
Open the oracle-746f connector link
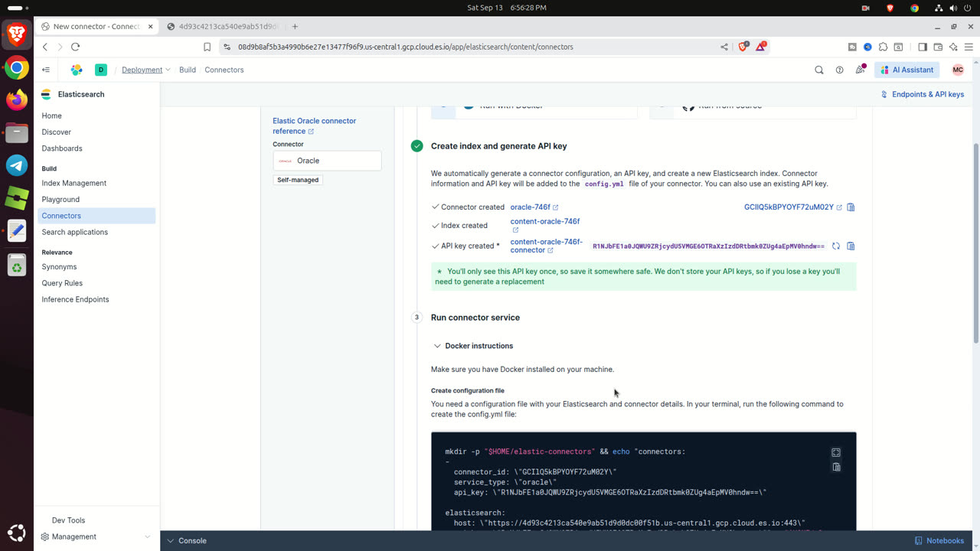[x=534, y=207]
